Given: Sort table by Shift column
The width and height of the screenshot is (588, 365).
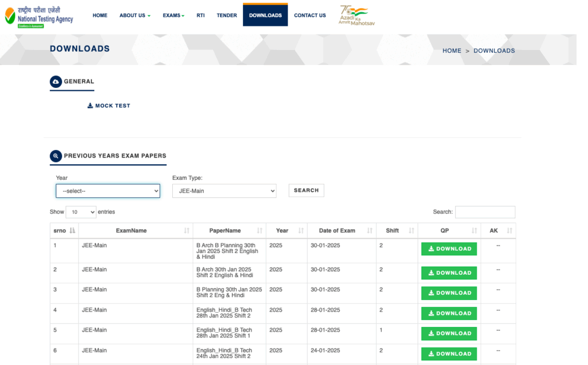Looking at the screenshot, I should click(393, 230).
